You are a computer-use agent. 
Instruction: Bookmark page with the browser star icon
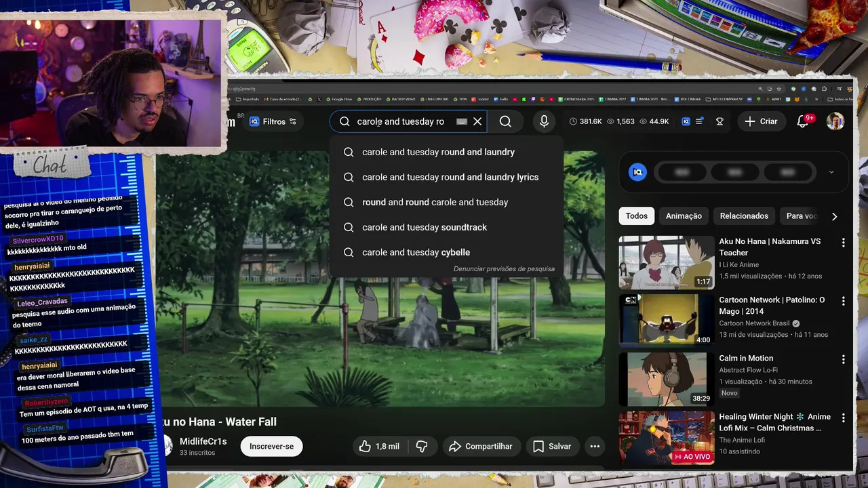778,89
